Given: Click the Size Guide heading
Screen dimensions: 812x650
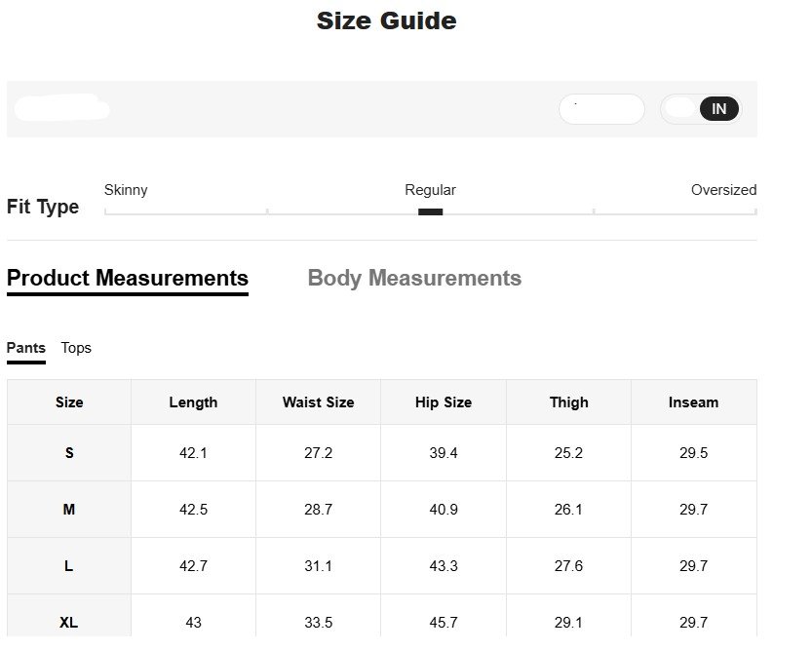Looking at the screenshot, I should click(x=386, y=20).
